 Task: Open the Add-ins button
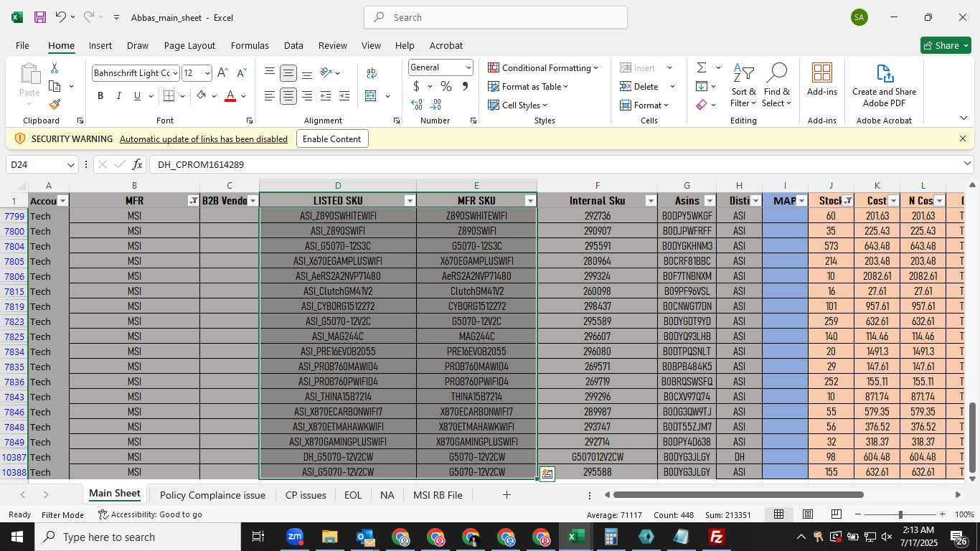pyautogui.click(x=821, y=80)
